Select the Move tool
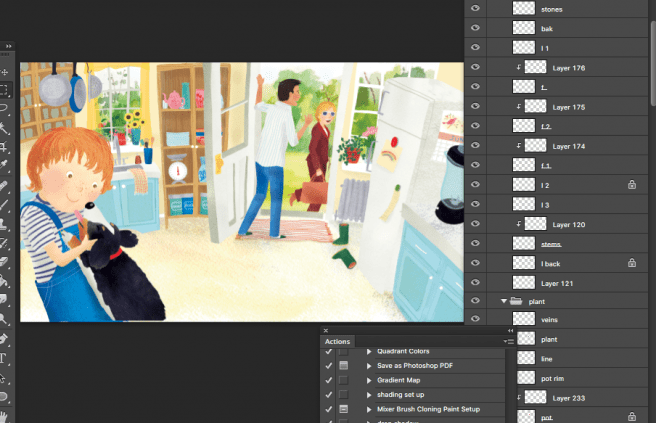 pyautogui.click(x=5, y=72)
